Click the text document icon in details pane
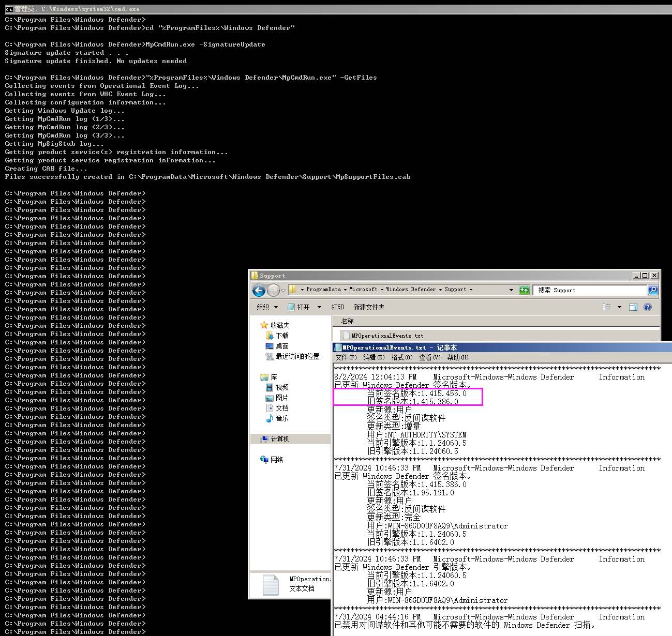 click(271, 585)
